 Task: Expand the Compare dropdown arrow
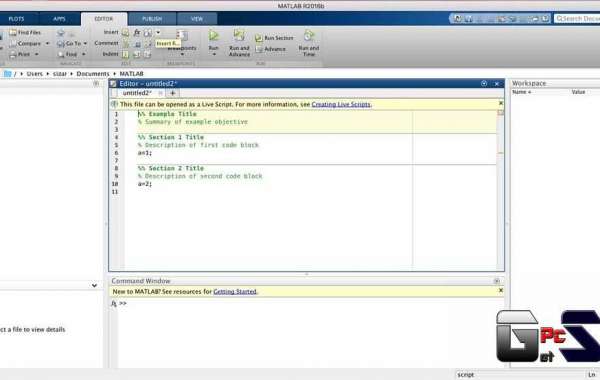tap(47, 44)
